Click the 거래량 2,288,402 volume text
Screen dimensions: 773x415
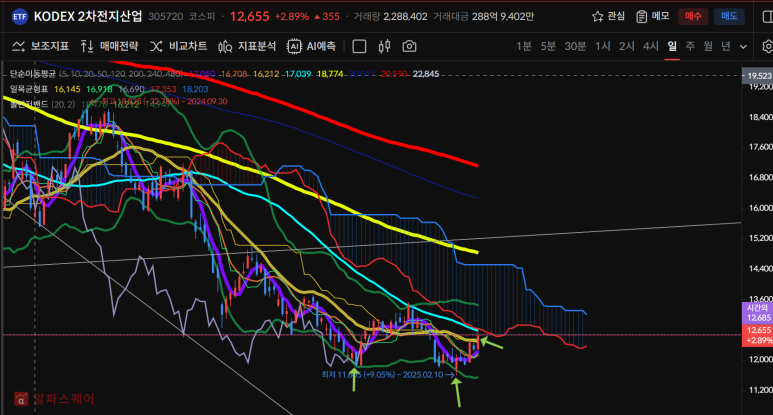[390, 17]
